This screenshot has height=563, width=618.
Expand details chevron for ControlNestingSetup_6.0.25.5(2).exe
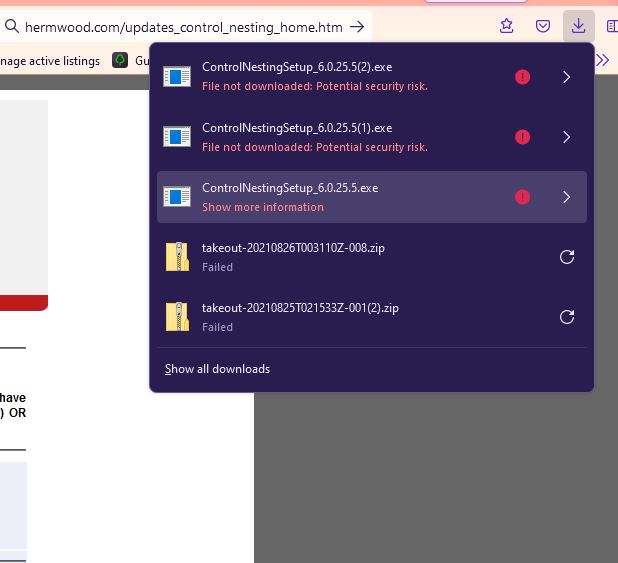566,77
